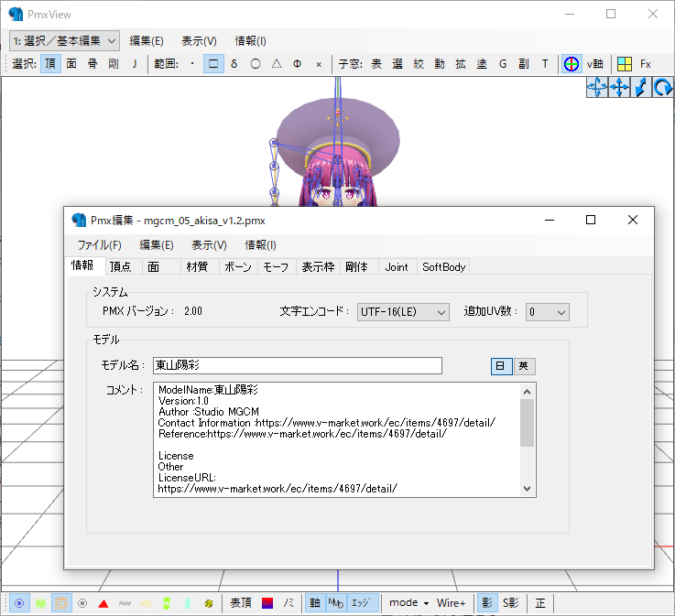Toggle the エッジ edge display button
Viewport: 675px width, 616px height.
coord(361,603)
